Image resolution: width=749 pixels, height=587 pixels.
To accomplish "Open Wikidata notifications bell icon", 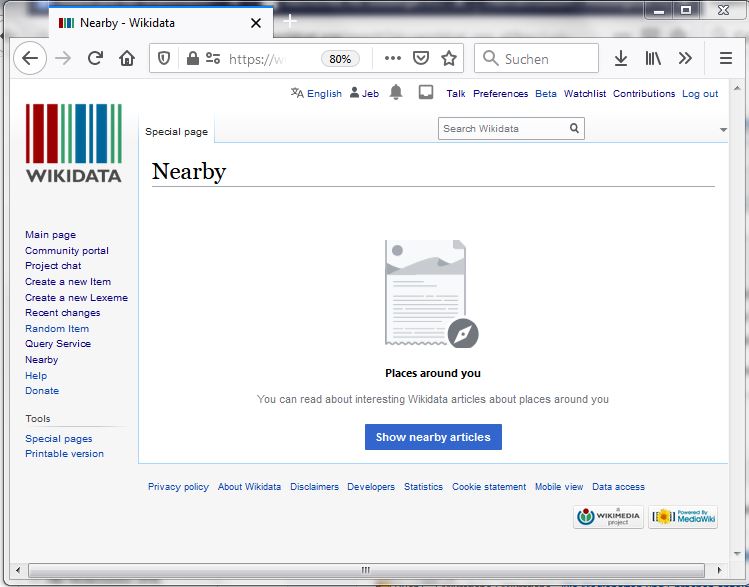I will pos(396,93).
